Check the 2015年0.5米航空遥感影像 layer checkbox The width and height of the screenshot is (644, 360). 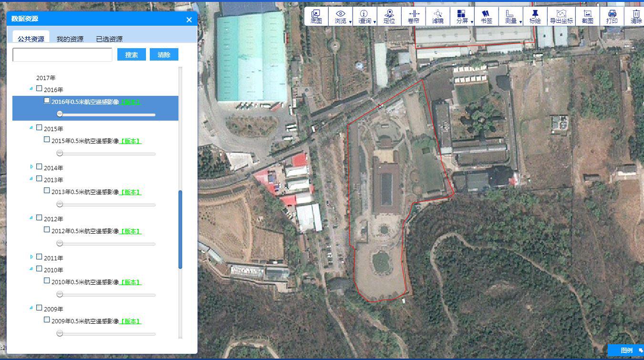click(x=47, y=139)
